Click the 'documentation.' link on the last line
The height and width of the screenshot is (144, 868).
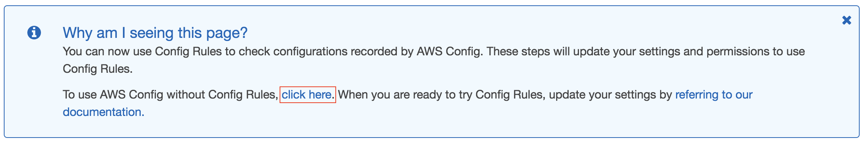coord(104,112)
